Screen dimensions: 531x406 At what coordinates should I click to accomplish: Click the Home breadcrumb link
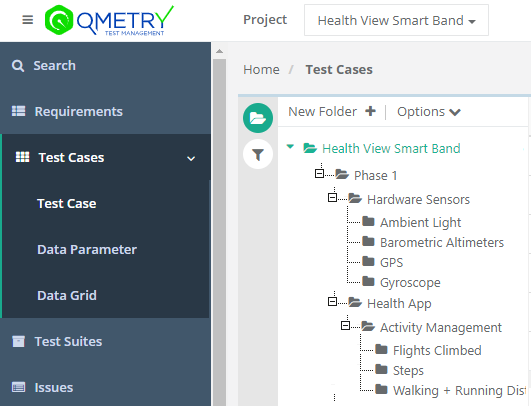261,70
